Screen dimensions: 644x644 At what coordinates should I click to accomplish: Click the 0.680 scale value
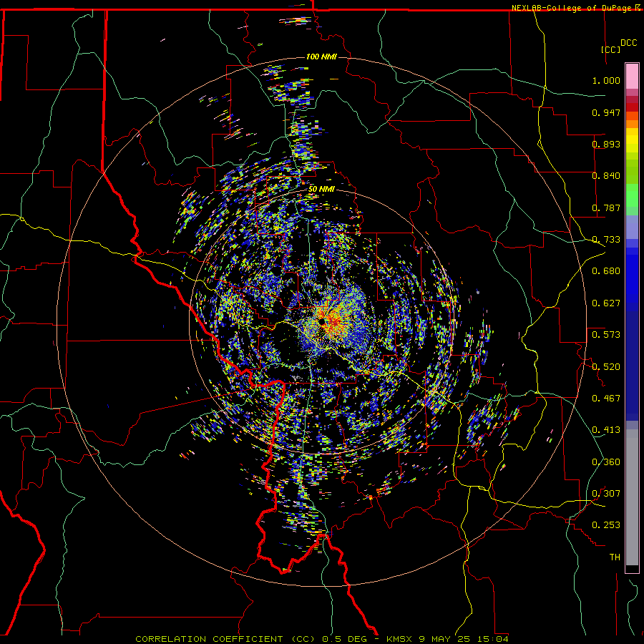click(606, 271)
